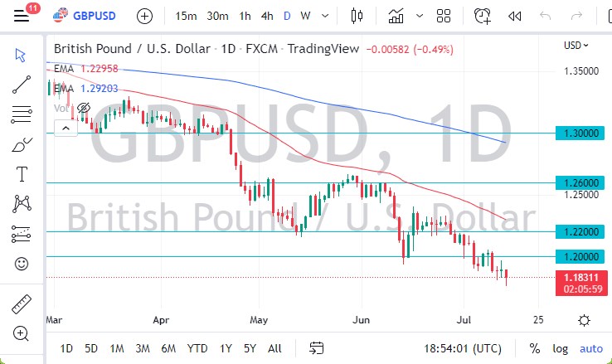Select the Text annotation tool

22,174
